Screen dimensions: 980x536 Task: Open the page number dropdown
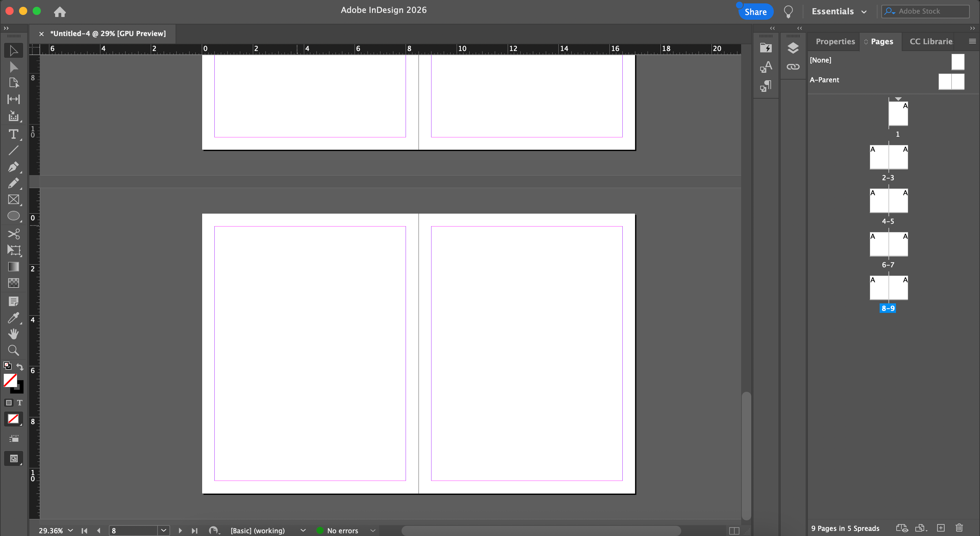point(164,530)
